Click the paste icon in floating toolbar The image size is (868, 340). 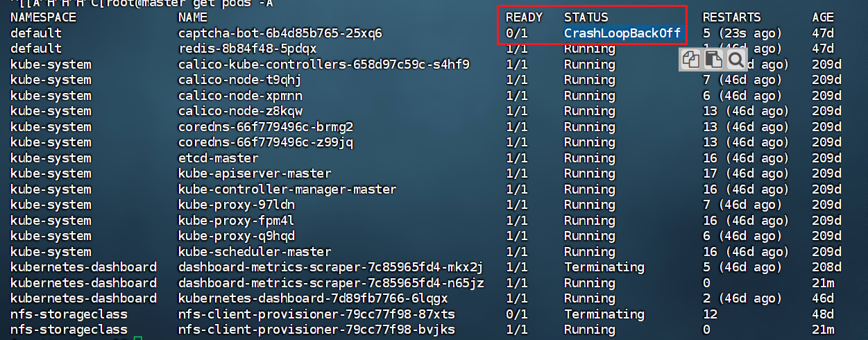click(713, 60)
